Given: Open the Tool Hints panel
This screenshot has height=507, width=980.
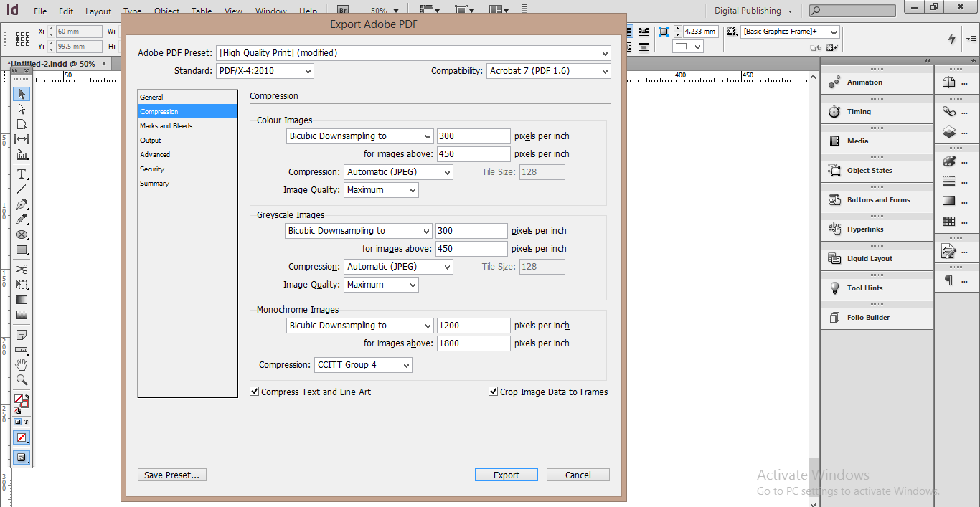Looking at the screenshot, I should coord(876,288).
